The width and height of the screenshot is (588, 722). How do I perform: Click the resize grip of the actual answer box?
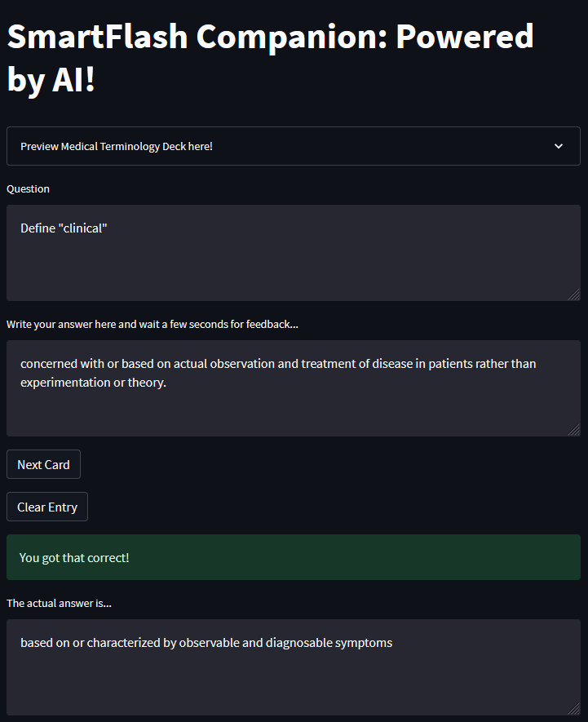(573, 709)
